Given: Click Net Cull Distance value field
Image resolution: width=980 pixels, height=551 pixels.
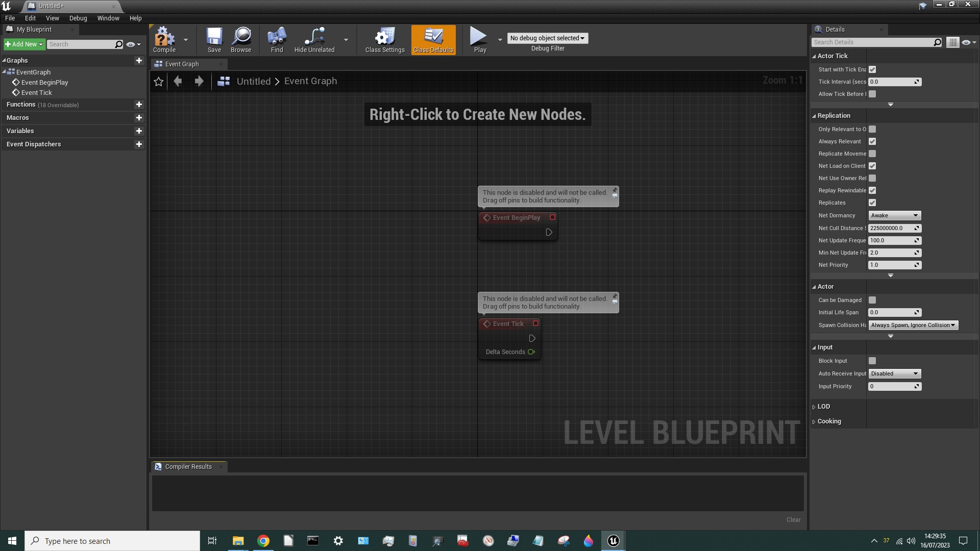Looking at the screenshot, I should 894,228.
